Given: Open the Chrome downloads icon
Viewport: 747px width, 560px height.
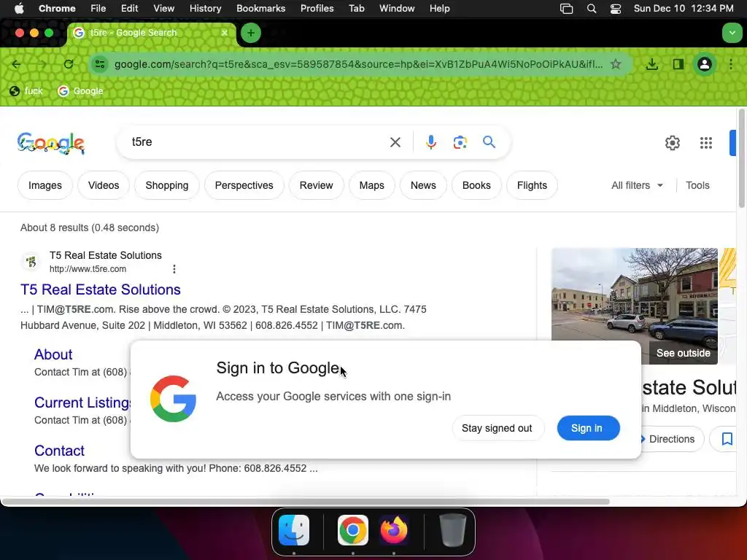Looking at the screenshot, I should click(x=651, y=64).
